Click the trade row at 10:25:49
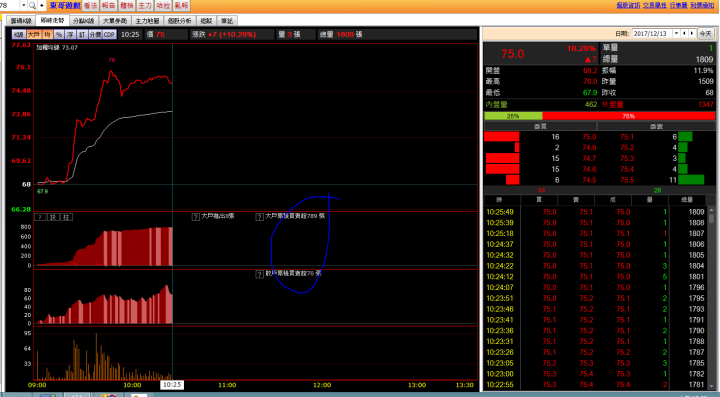Screen dimensions: 720x397 click(x=595, y=212)
